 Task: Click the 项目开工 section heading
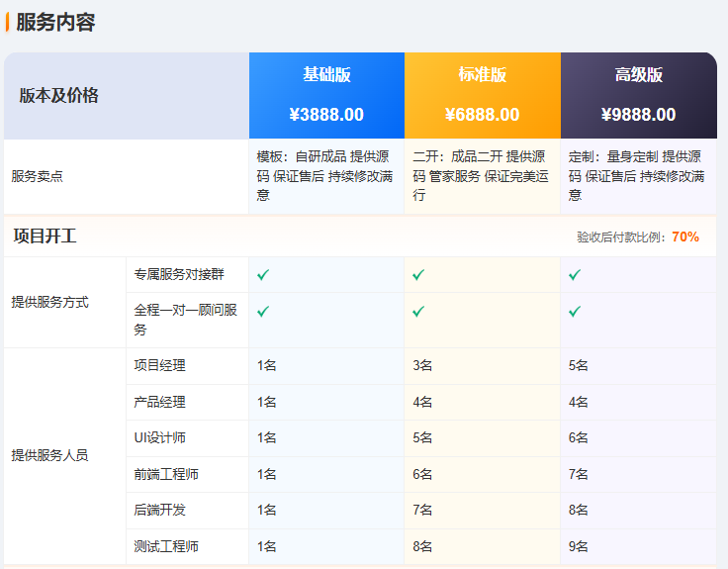(45, 236)
